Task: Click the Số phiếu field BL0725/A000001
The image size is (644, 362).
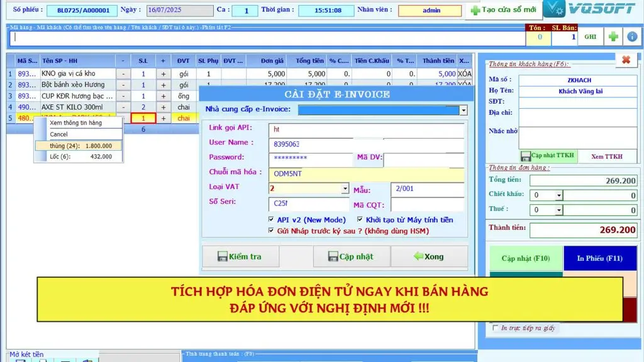Action: click(x=82, y=10)
